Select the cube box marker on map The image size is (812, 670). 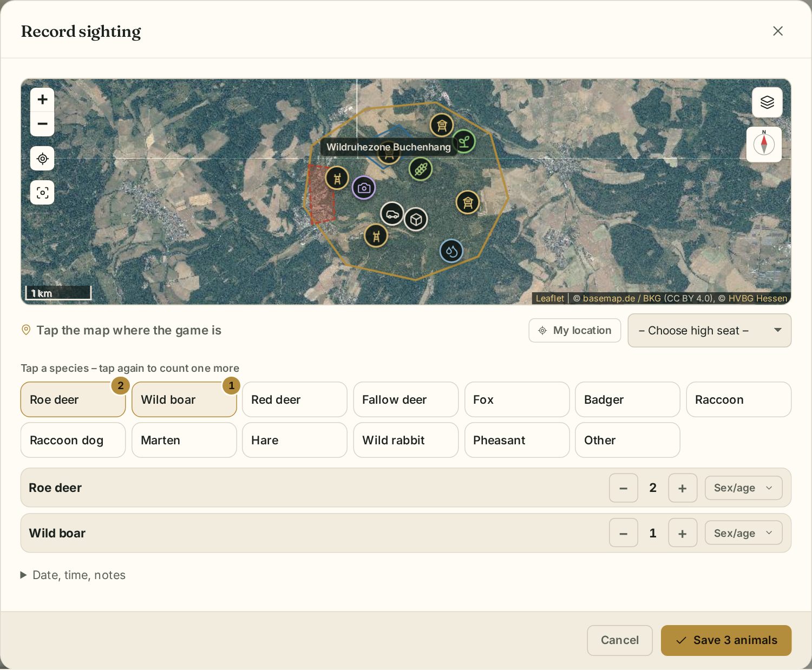pos(416,219)
